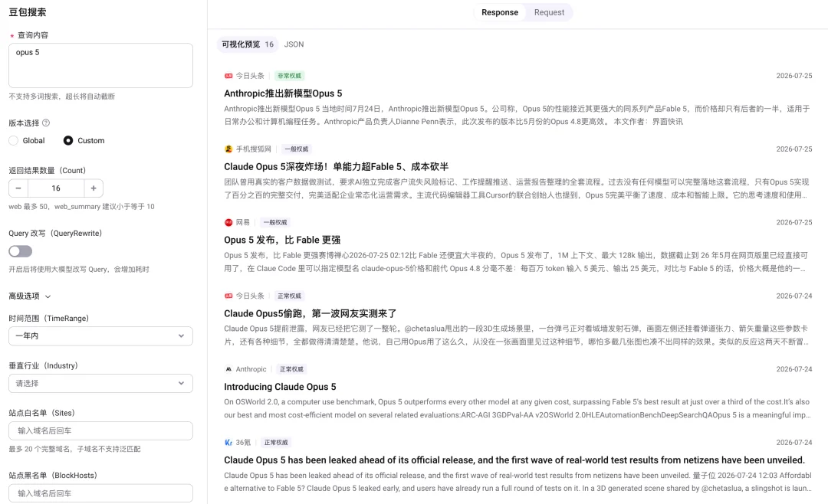
Task: Click the 今日头条 source name in first result
Action: (x=250, y=76)
